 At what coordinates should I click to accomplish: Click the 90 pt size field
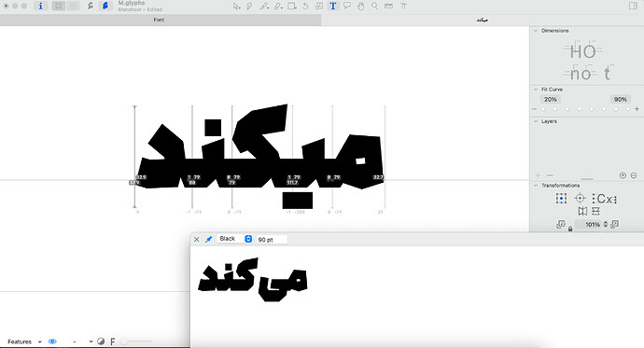pyautogui.click(x=272, y=239)
